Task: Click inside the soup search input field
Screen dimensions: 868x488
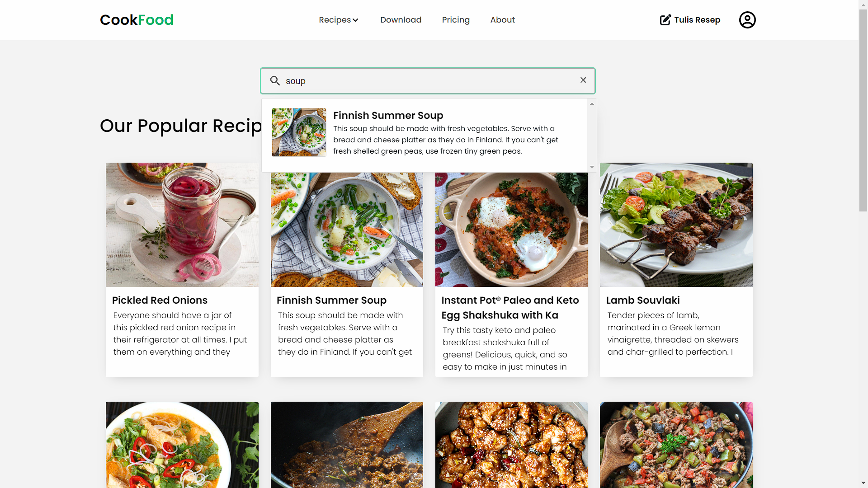Action: coord(429,80)
